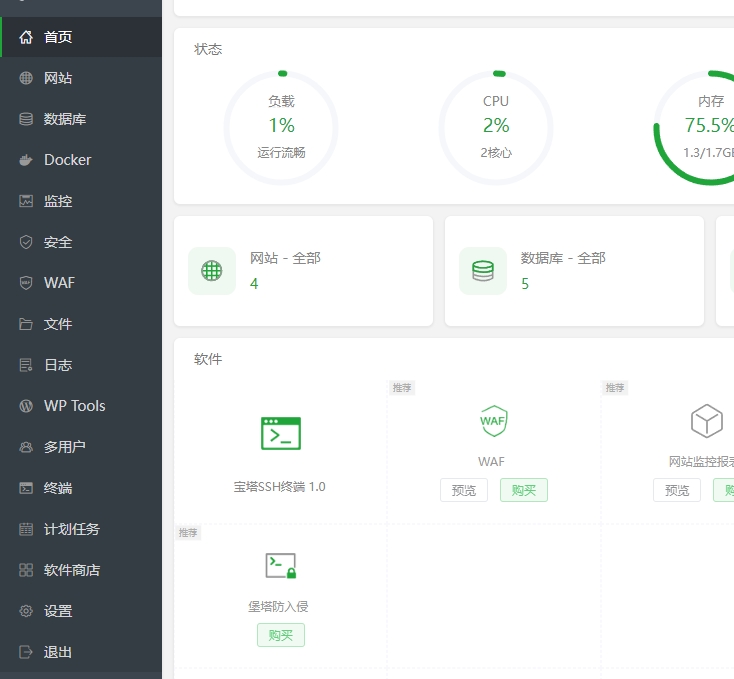Open 监控 menu item
This screenshot has width=734, height=679.
click(x=81, y=201)
